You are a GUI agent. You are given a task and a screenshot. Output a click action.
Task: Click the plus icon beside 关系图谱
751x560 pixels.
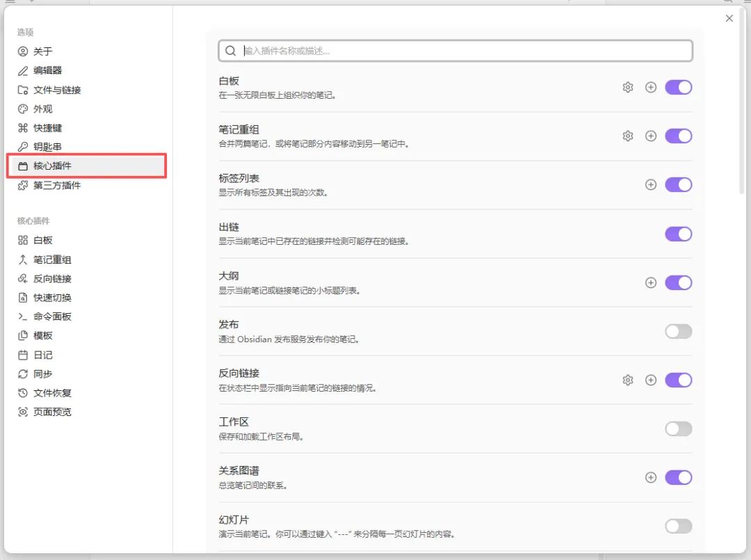click(x=650, y=477)
